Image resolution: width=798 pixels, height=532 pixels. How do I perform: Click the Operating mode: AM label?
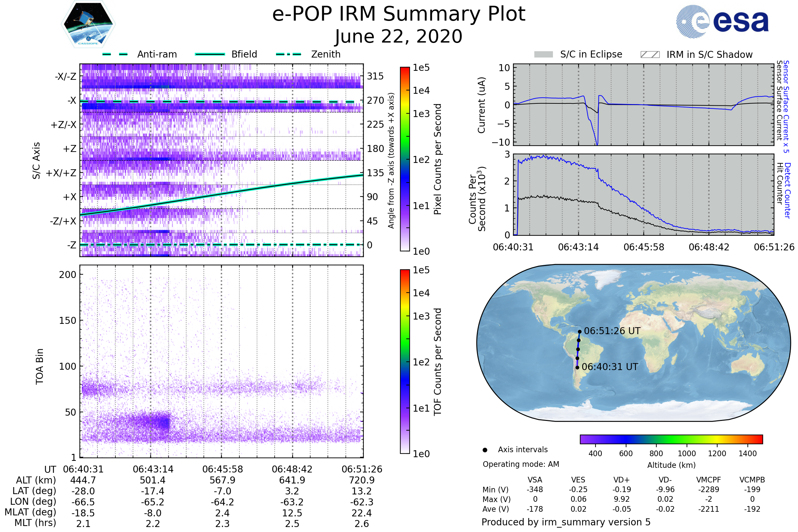coord(520,464)
